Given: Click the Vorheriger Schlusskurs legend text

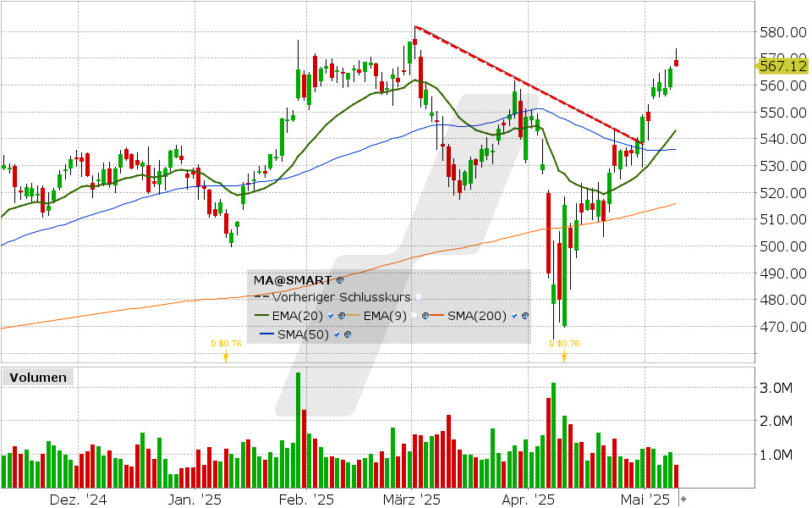Looking at the screenshot, I should pyautogui.click(x=341, y=297).
